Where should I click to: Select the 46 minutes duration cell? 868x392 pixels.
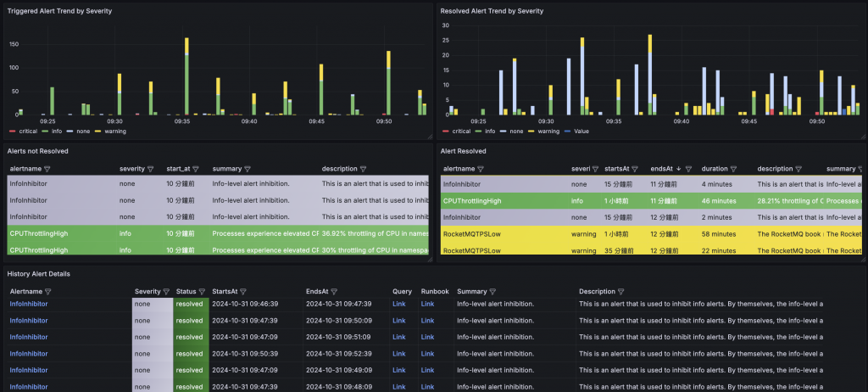tap(726, 201)
